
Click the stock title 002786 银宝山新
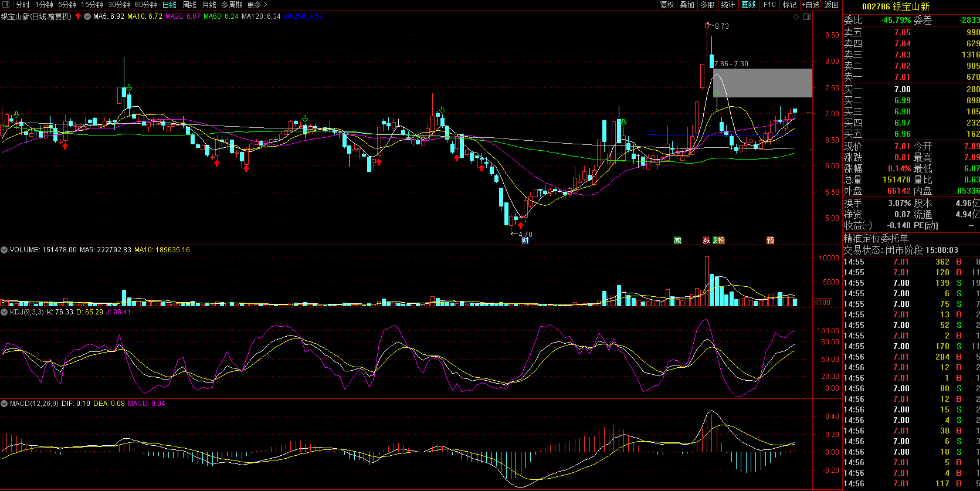896,7
